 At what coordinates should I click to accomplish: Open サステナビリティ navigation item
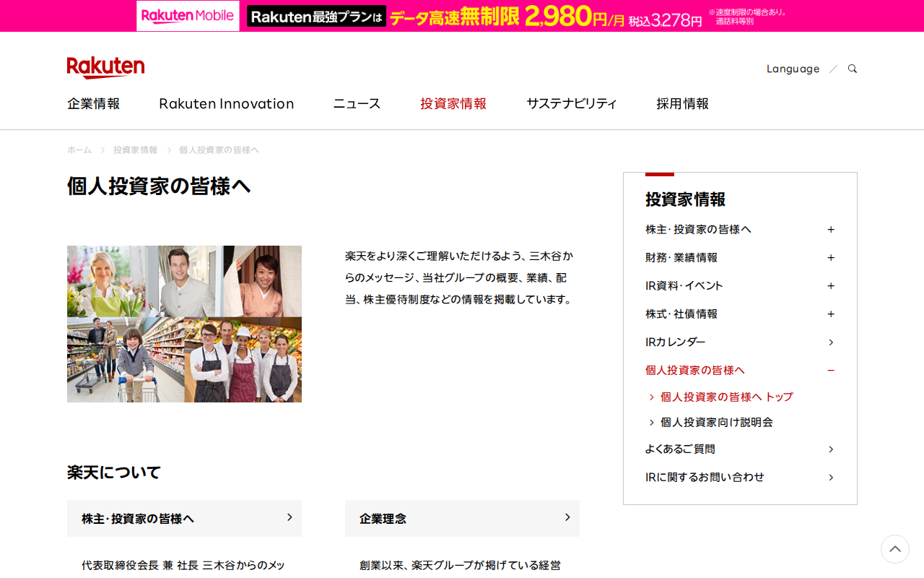pyautogui.click(x=572, y=103)
